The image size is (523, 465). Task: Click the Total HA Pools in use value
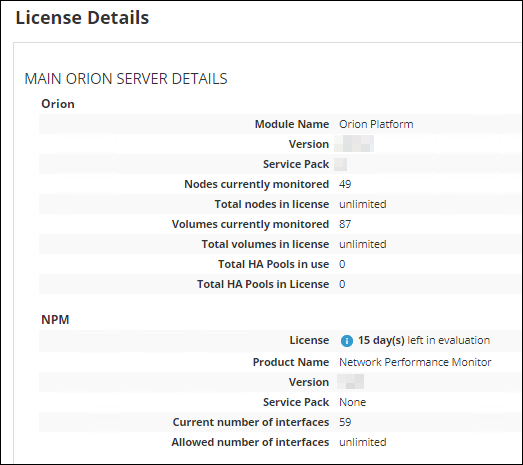point(342,264)
